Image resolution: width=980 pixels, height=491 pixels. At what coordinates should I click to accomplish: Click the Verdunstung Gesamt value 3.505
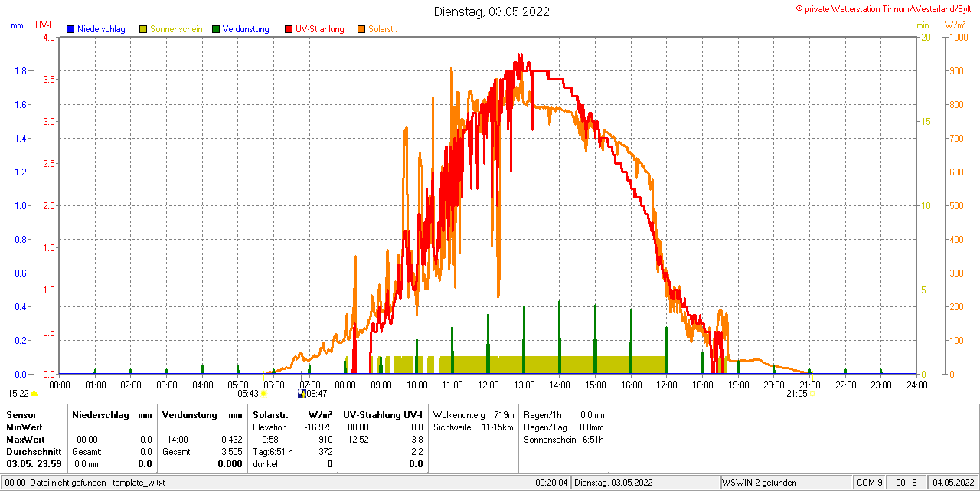(x=231, y=452)
